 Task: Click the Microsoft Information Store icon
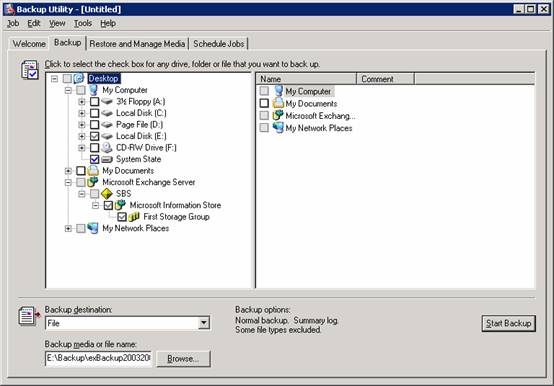120,205
